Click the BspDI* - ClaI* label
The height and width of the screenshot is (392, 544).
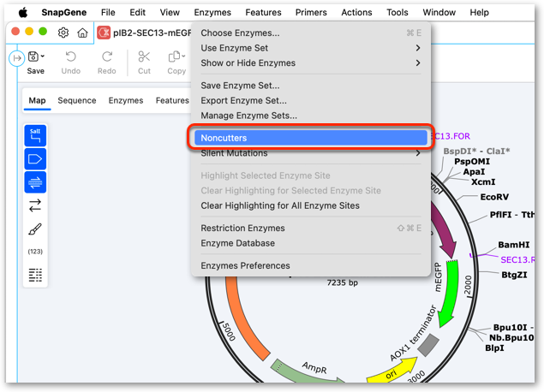(x=476, y=151)
